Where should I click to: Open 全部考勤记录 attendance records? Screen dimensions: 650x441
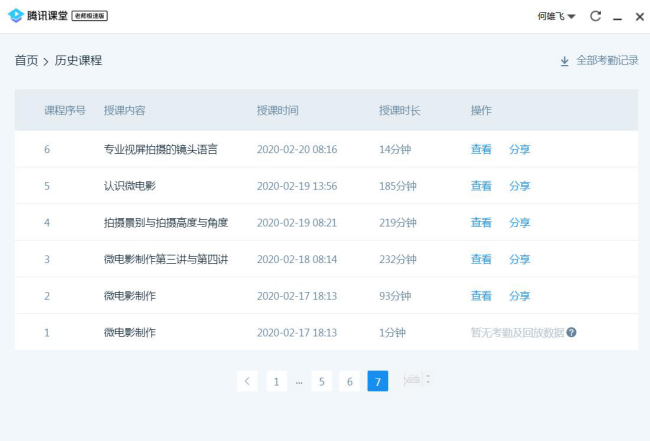coord(606,61)
